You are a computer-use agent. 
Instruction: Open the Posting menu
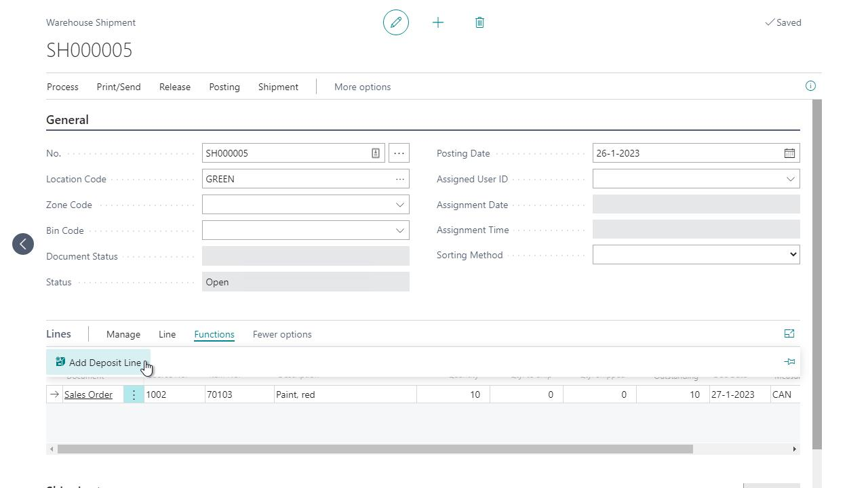pos(224,87)
